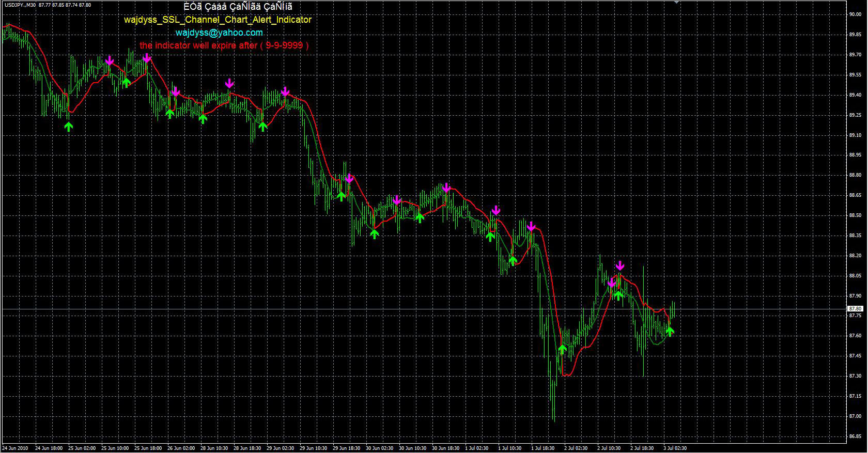This screenshot has height=453, width=868.
Task: Select the 24 Jun 18:00 time label
Action: click(x=49, y=448)
